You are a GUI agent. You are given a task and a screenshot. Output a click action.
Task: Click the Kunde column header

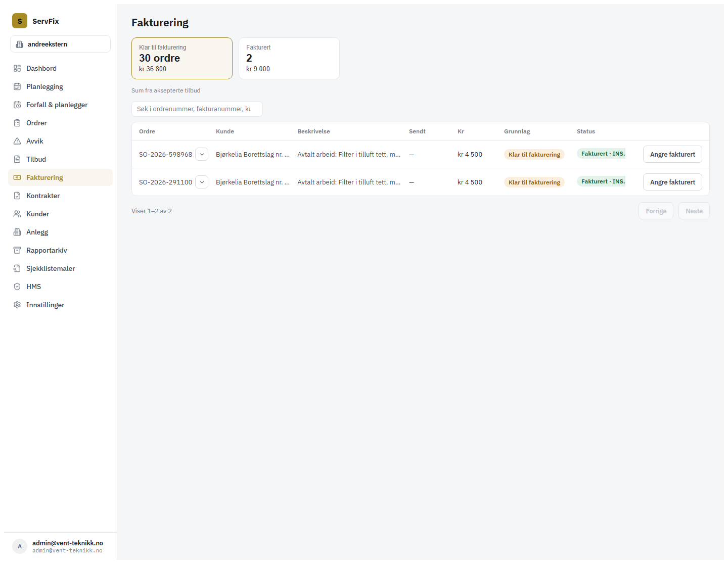point(225,131)
